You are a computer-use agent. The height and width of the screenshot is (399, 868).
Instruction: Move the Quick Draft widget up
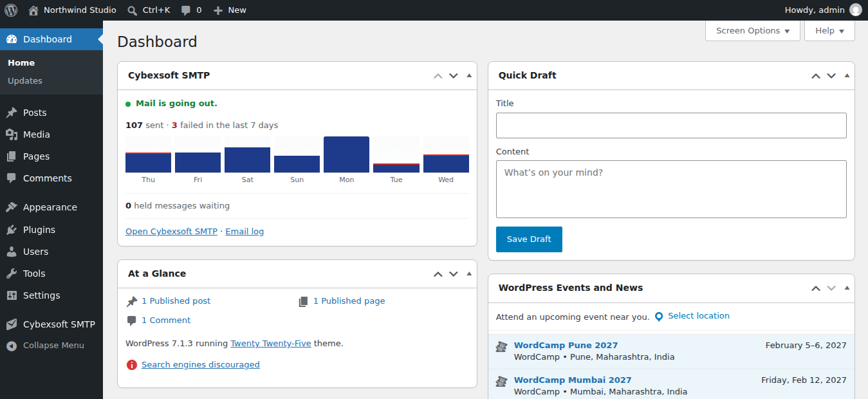(x=816, y=76)
